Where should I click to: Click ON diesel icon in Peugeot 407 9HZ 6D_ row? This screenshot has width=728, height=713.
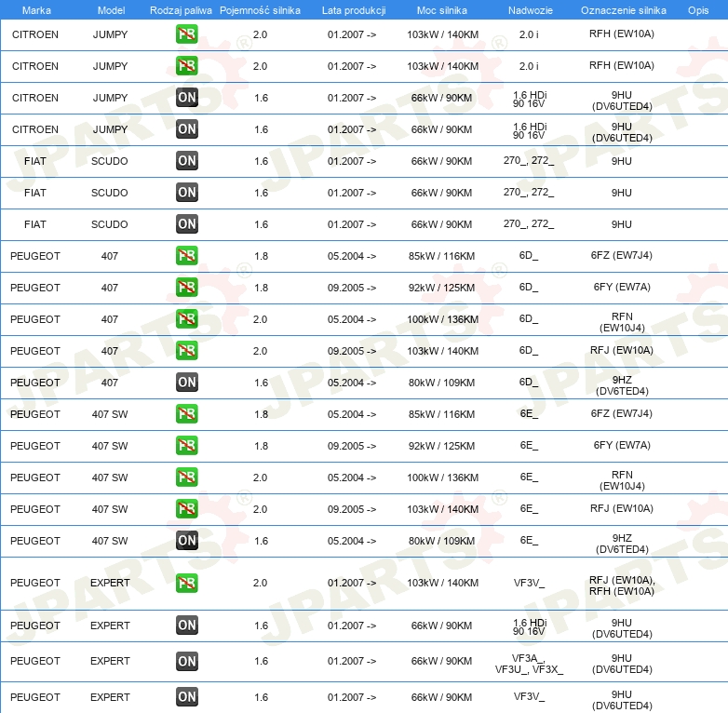coord(186,382)
